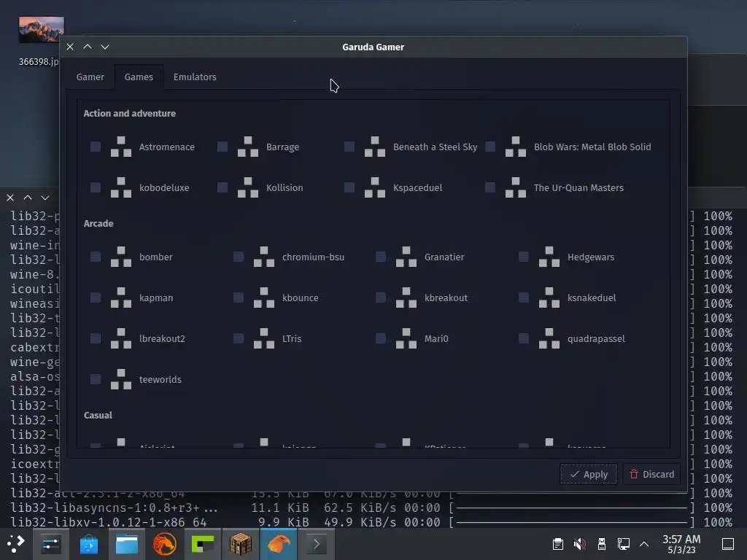Open system settings icon in taskbar
747x560 pixels.
pyautogui.click(x=50, y=544)
